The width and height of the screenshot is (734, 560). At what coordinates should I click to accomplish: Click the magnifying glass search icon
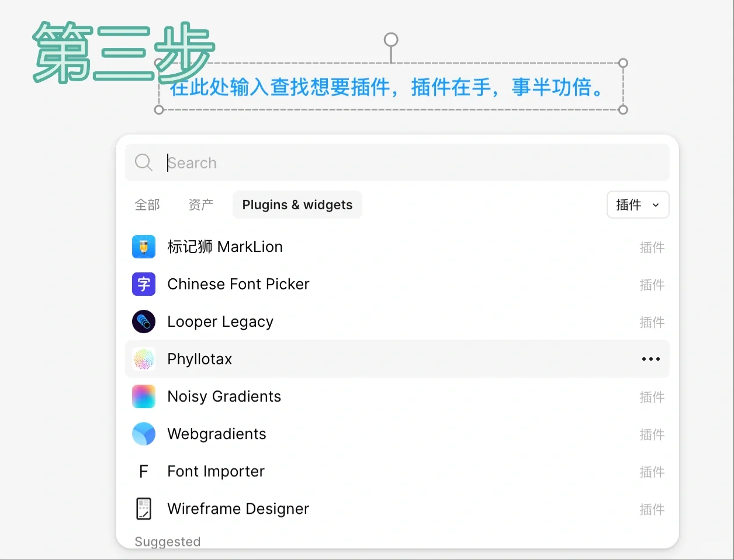click(143, 163)
